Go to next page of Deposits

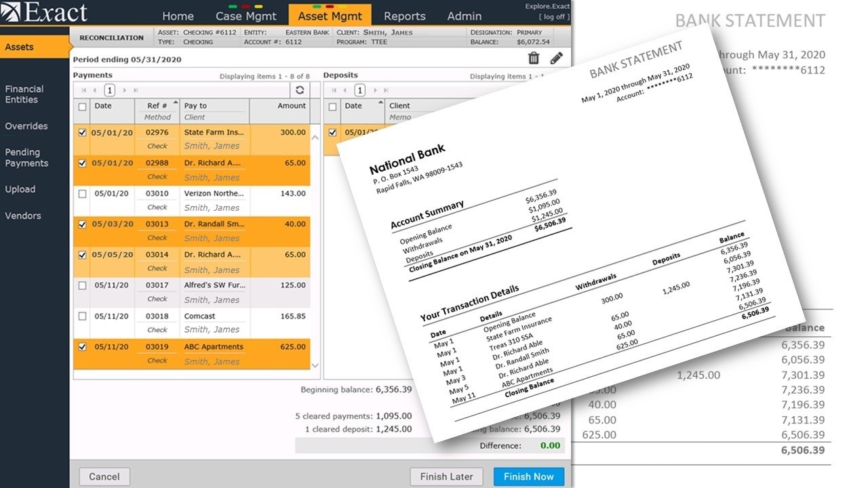click(375, 90)
